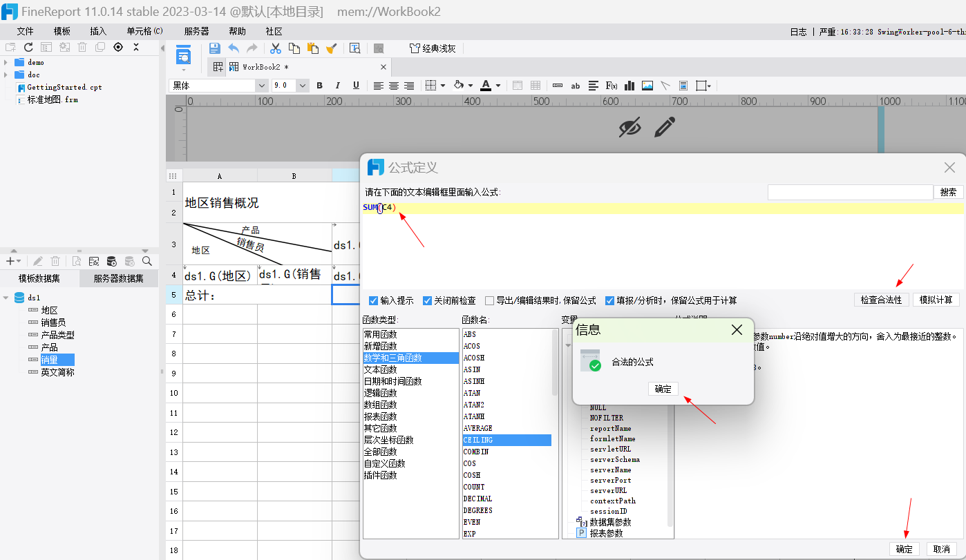Toggle Bold formatting button
Viewport: 966px width, 560px height.
pyautogui.click(x=319, y=86)
